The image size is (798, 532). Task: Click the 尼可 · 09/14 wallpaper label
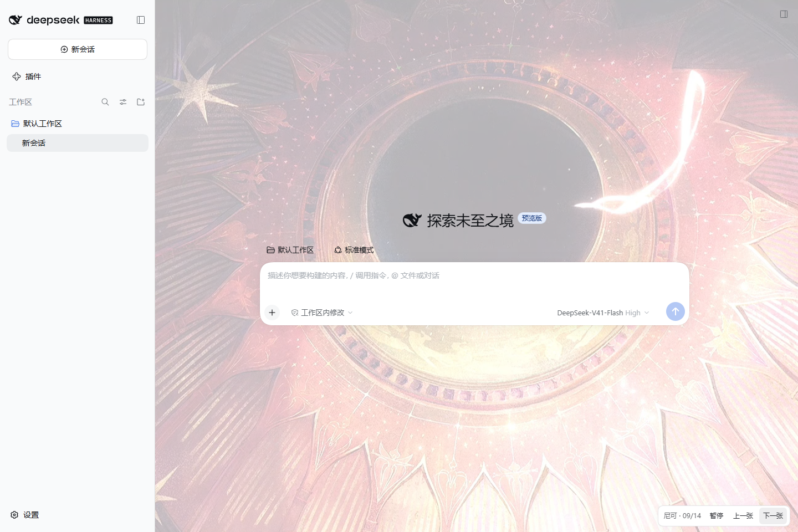(x=682, y=515)
